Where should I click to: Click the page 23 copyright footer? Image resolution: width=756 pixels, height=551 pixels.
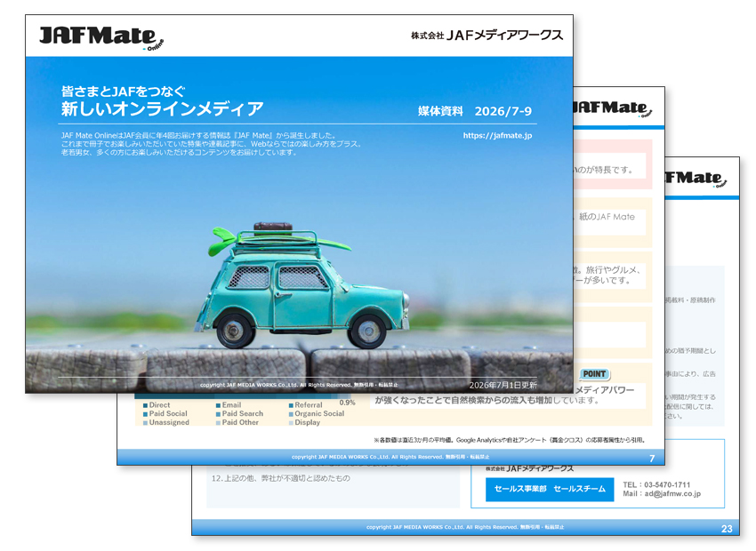point(465,527)
